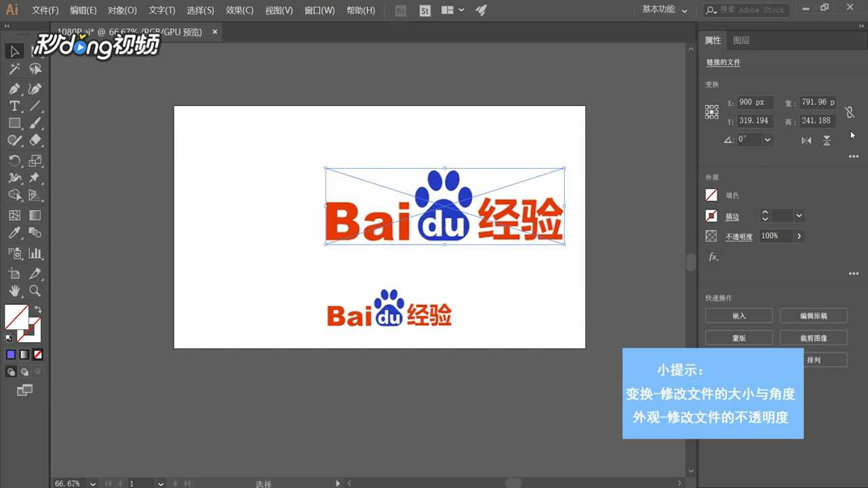868x488 pixels.
Task: Select the Gradient tool
Action: click(35, 216)
